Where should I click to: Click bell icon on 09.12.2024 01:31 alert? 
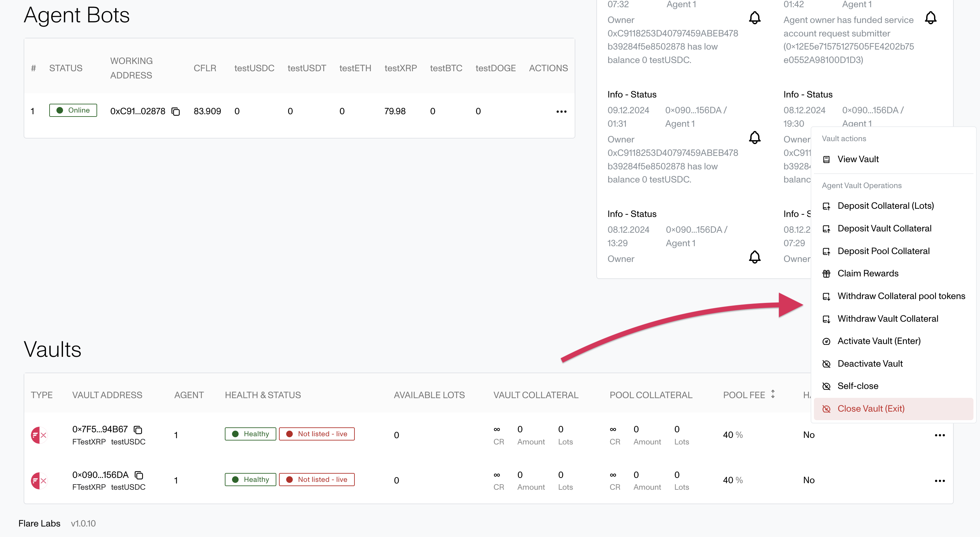coord(755,138)
